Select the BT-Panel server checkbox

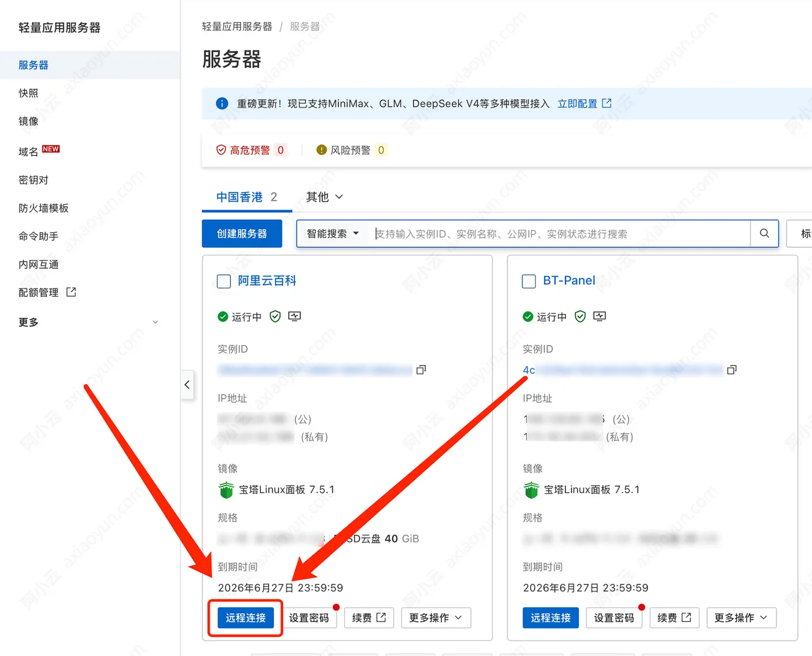[x=529, y=281]
